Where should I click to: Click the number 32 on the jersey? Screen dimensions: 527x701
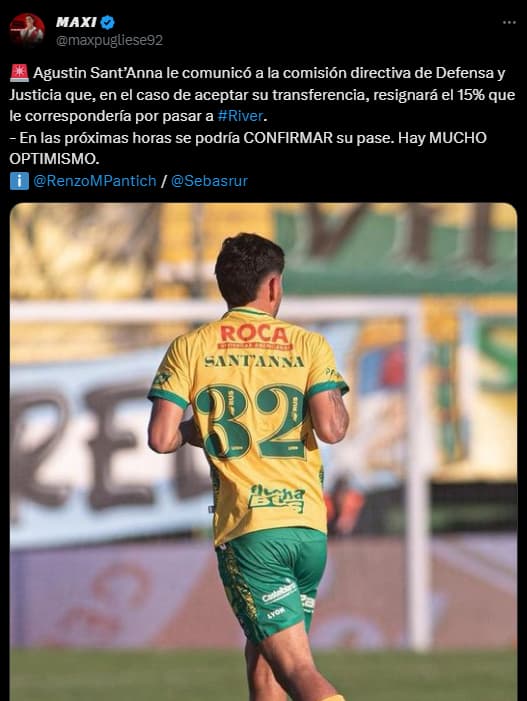251,422
